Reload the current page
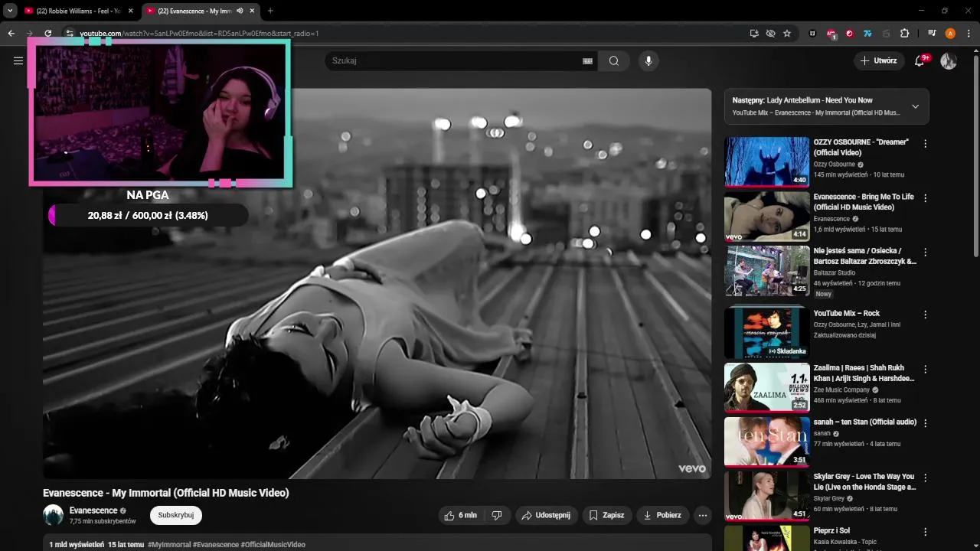This screenshot has height=551, width=980. point(47,34)
